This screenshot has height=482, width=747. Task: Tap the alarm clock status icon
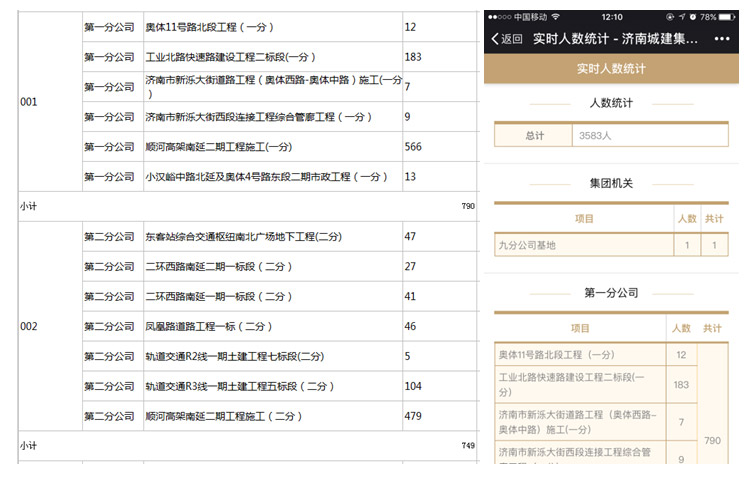point(693,17)
